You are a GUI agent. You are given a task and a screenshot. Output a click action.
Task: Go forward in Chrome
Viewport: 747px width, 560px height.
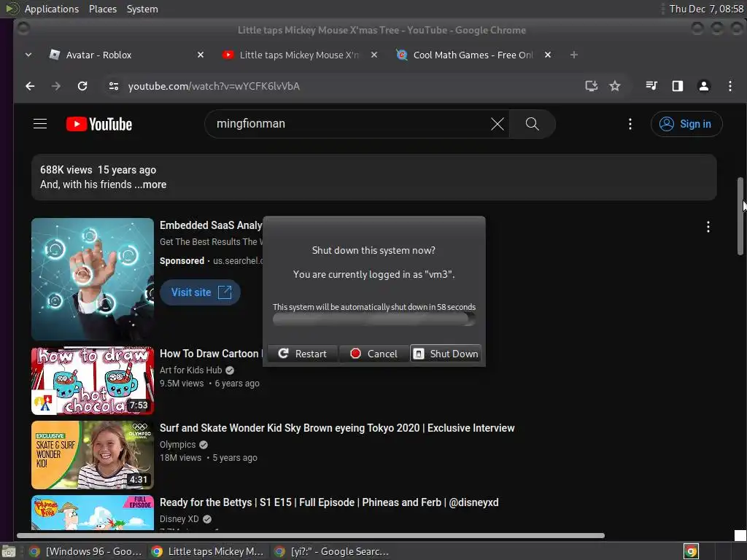[x=56, y=86]
